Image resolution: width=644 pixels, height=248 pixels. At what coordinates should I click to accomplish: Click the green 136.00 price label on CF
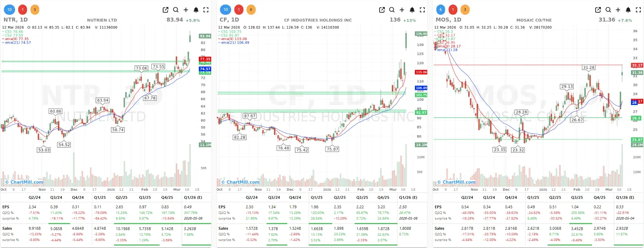[421, 34]
